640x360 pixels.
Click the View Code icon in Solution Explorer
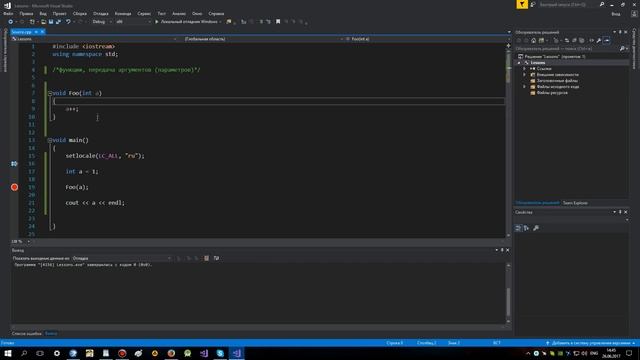click(591, 40)
